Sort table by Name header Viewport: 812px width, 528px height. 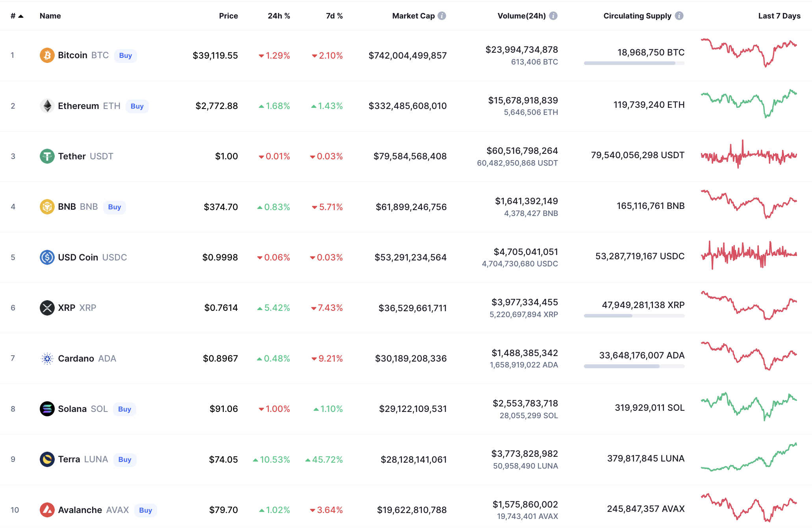[50, 16]
